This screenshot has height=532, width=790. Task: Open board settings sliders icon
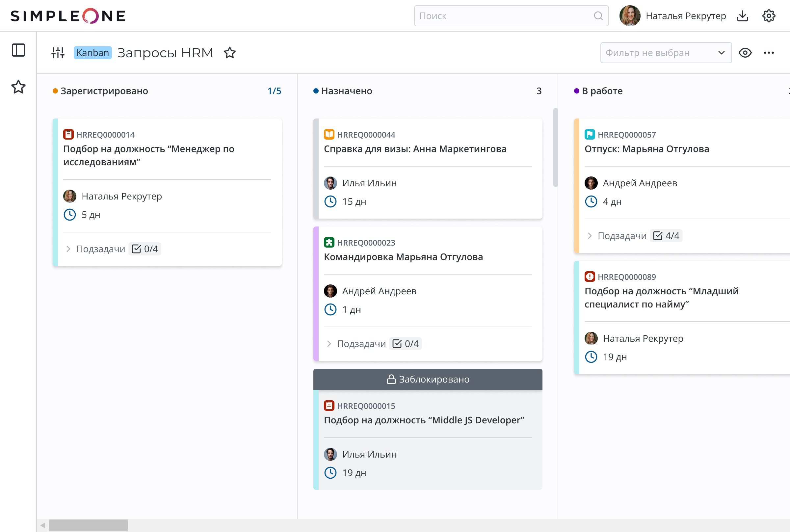click(x=58, y=53)
